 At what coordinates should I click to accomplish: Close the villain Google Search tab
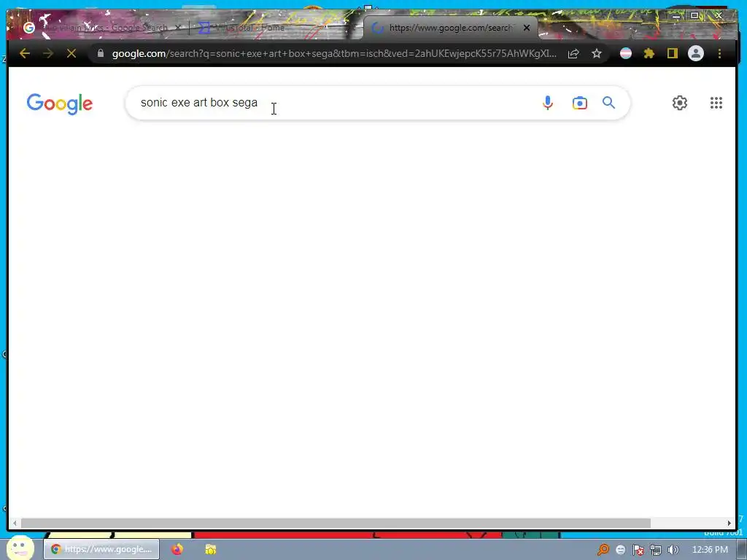click(178, 28)
